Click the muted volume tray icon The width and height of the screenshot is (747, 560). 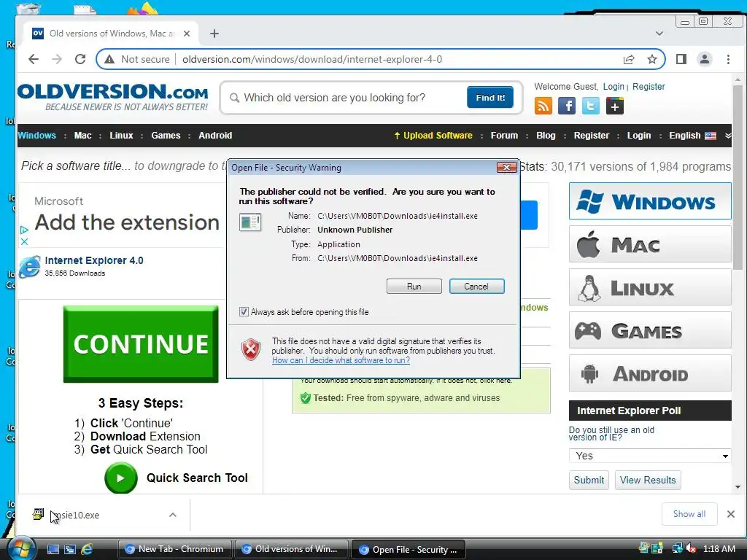[x=691, y=549]
